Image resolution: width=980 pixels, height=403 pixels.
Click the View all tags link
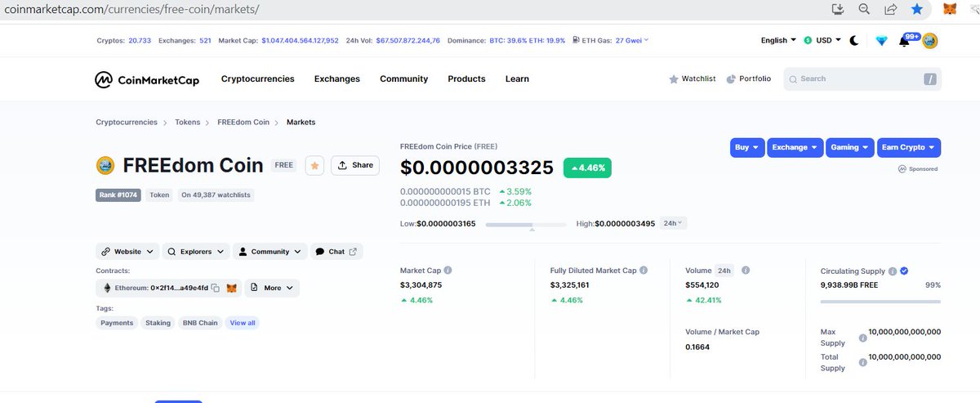(243, 323)
